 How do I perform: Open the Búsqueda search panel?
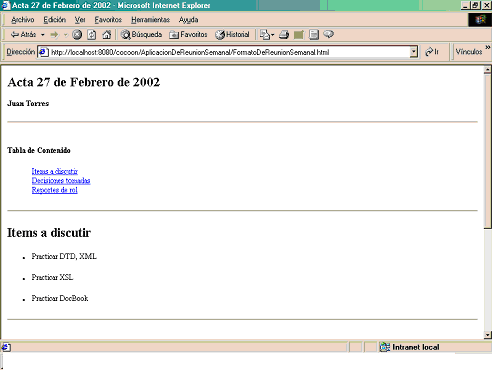(x=141, y=35)
